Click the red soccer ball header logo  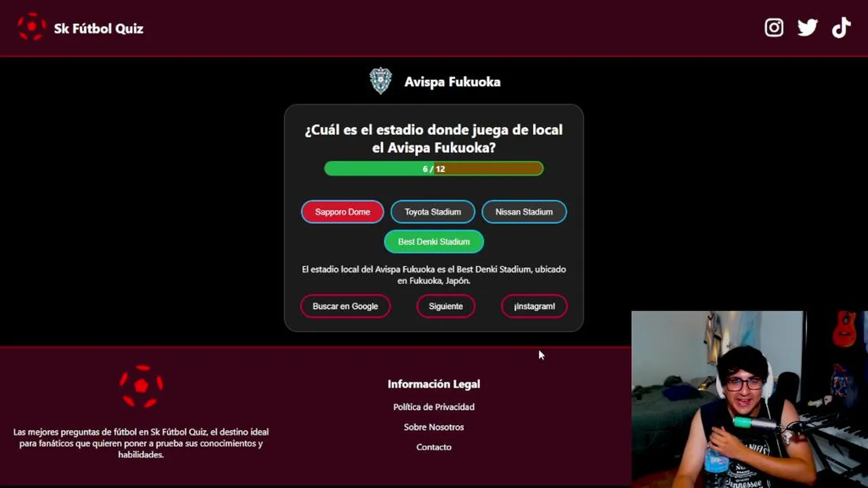[31, 27]
